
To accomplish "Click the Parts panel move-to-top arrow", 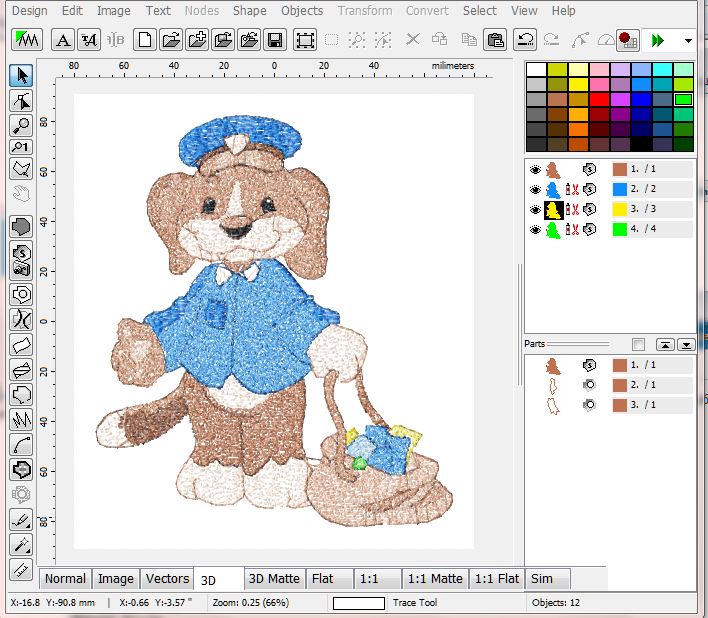I will point(664,344).
